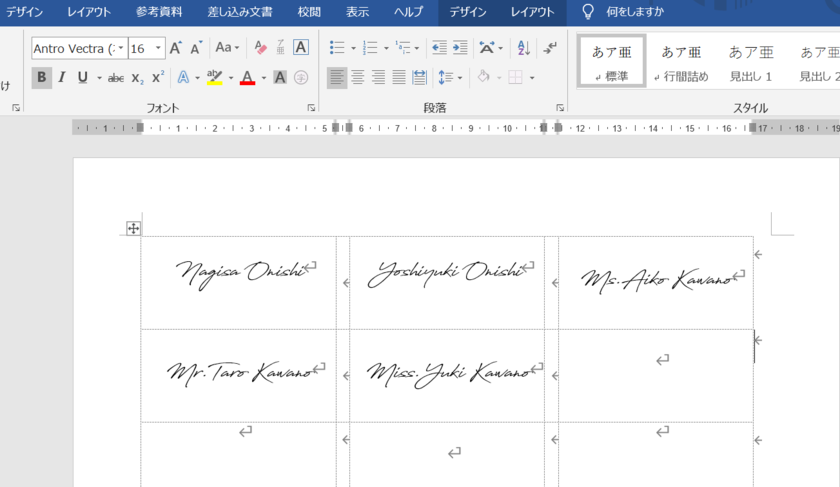Apply 行間詰め style
Screen dimensions: 840x487
[x=681, y=61]
